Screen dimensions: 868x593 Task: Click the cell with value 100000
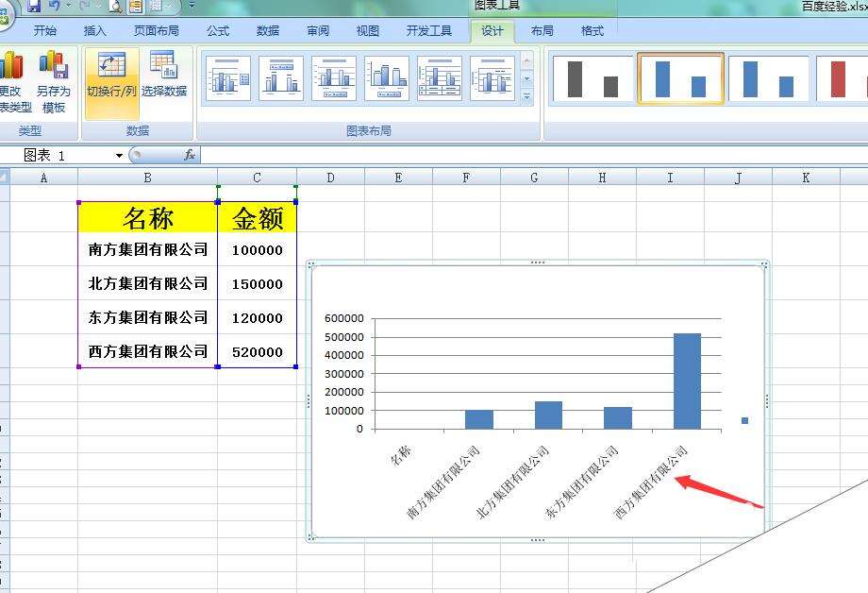(258, 250)
